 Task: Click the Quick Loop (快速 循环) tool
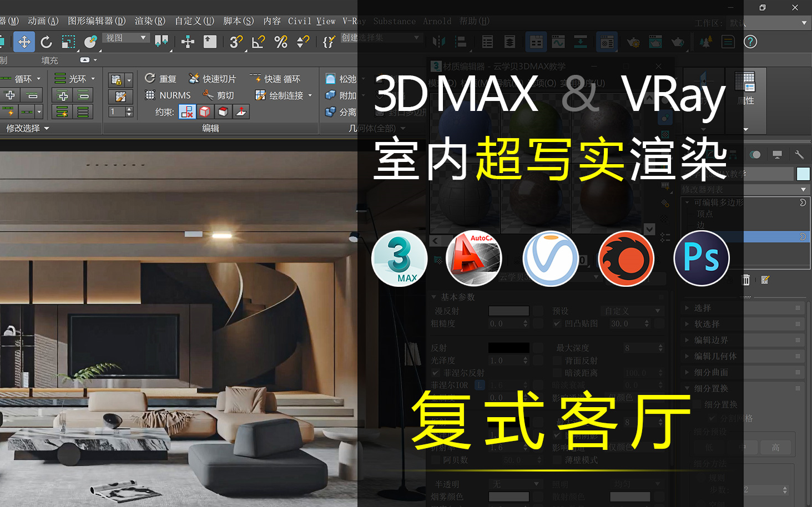275,79
